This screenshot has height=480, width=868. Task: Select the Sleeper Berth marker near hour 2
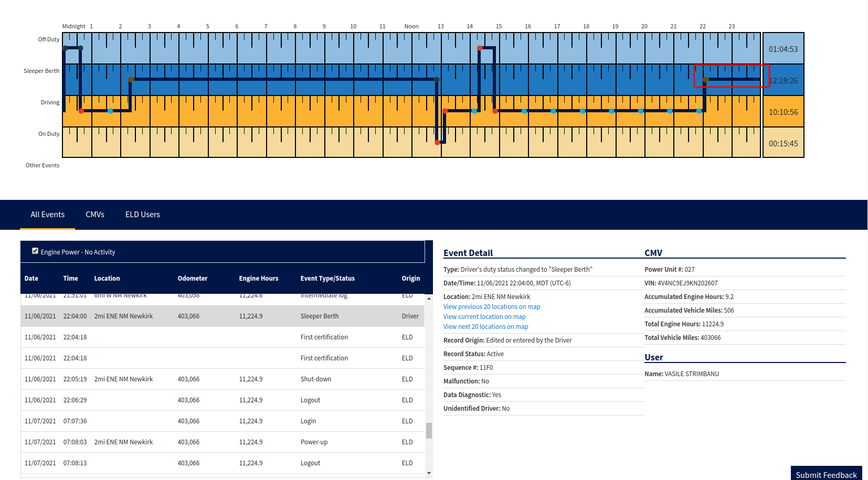(131, 80)
